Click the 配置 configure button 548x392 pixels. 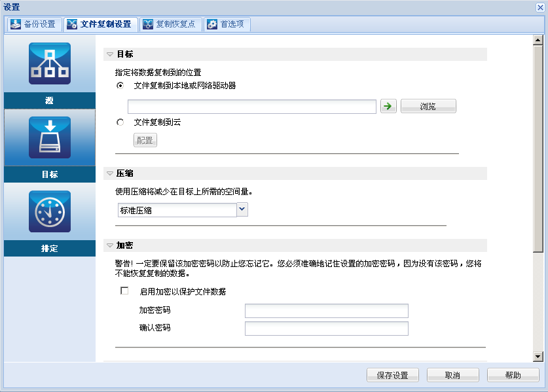click(x=145, y=141)
